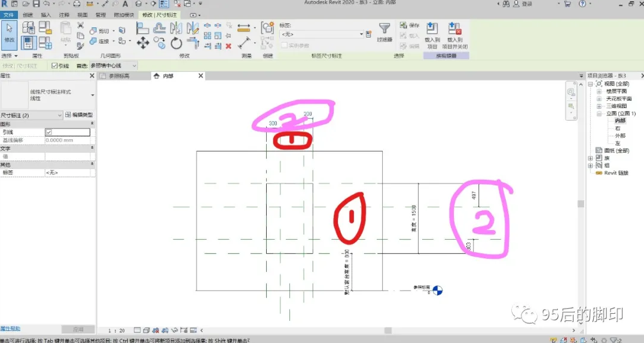Click the Open folder icon in quick access toolbar
Viewport: 644px width, 343px height.
point(26,4)
